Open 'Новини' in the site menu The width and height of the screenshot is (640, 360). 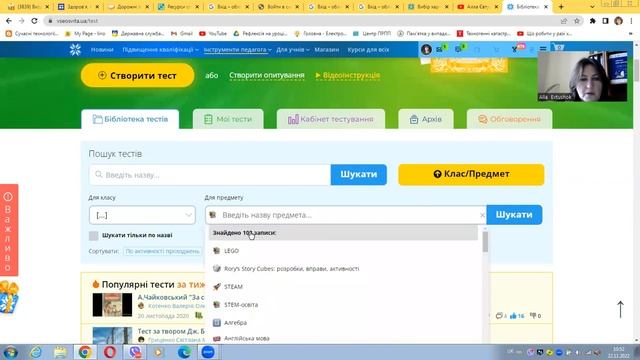pyautogui.click(x=102, y=50)
